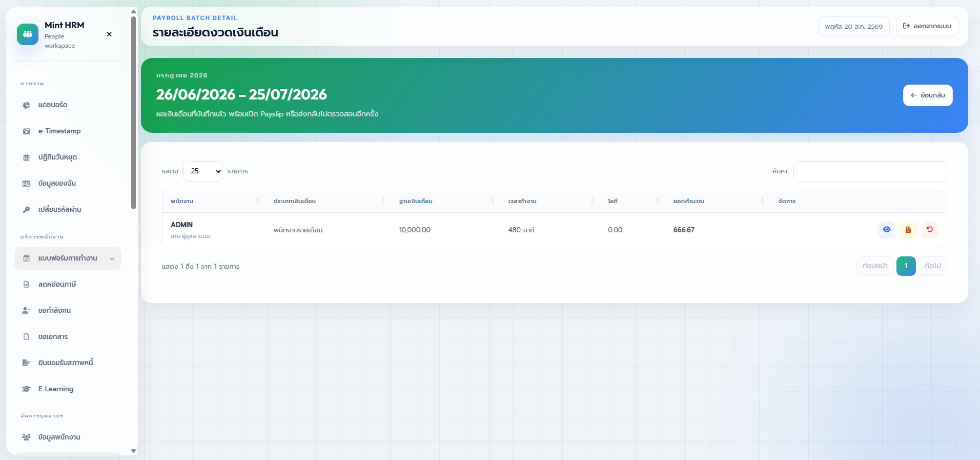
Task: Open ข้อมูลของฉัน my info page
Action: point(68,183)
